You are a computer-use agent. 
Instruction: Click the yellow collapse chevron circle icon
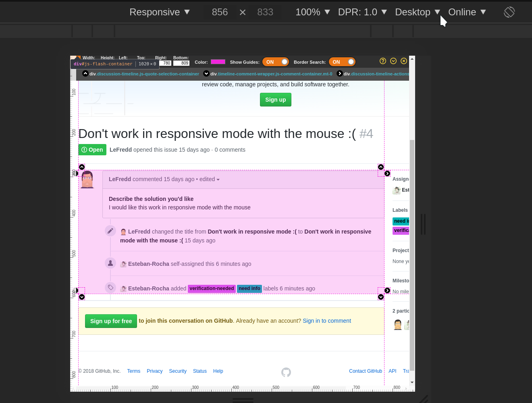point(393,61)
